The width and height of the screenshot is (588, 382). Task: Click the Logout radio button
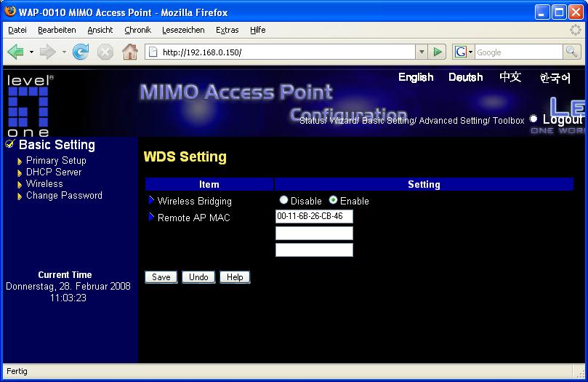pyautogui.click(x=533, y=119)
